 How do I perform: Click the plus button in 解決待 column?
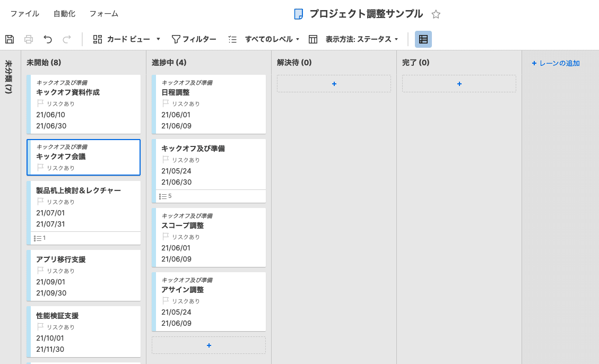tap(334, 83)
